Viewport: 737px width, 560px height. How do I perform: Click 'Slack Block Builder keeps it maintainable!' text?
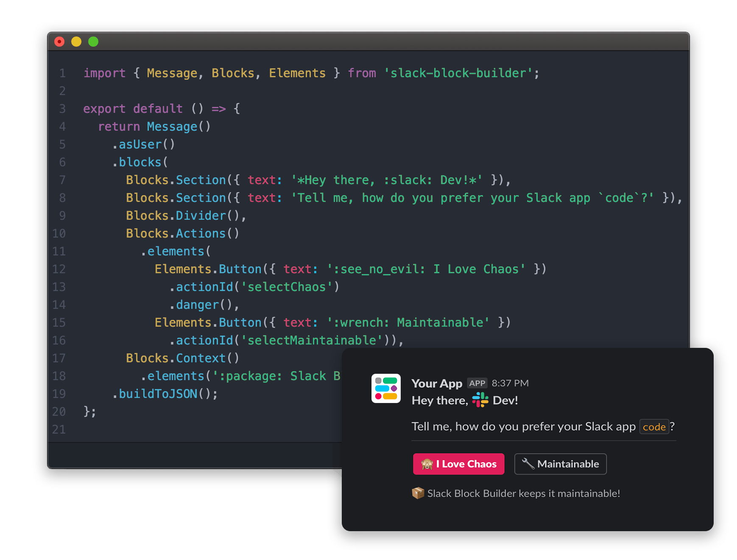pyautogui.click(x=524, y=493)
